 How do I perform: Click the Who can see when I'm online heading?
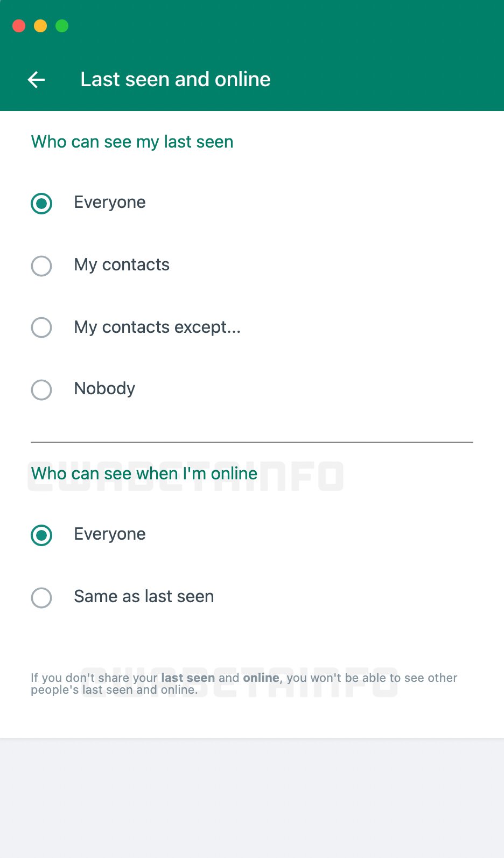(144, 473)
